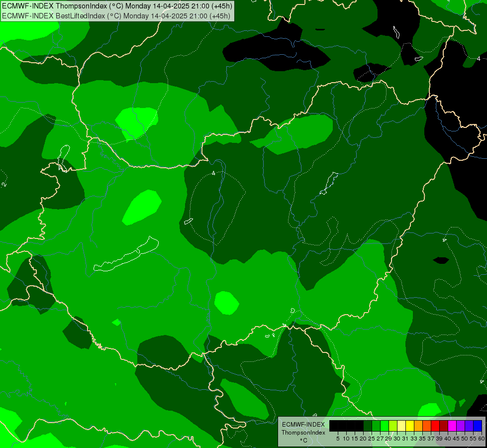Viewport: 487px width, 448px height.
Task: Pick the orange 33–35 legend swatch
Action: coord(418,426)
